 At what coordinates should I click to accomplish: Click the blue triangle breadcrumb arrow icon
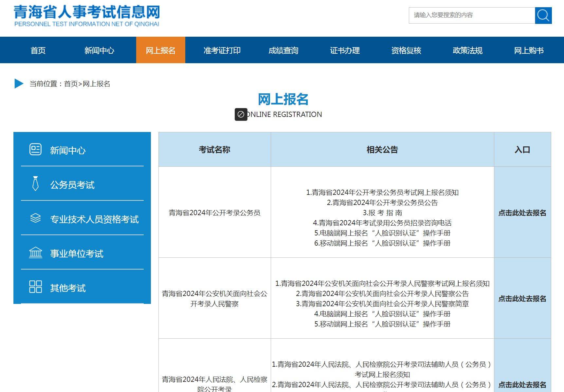[19, 84]
